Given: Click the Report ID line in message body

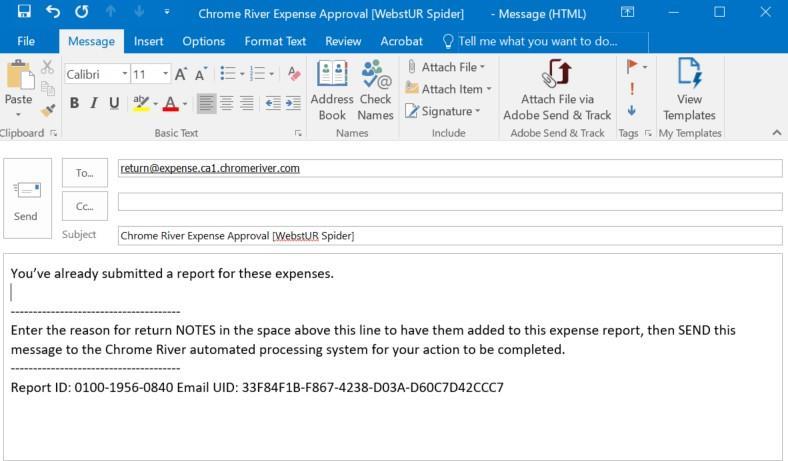Looking at the screenshot, I should (x=257, y=388).
